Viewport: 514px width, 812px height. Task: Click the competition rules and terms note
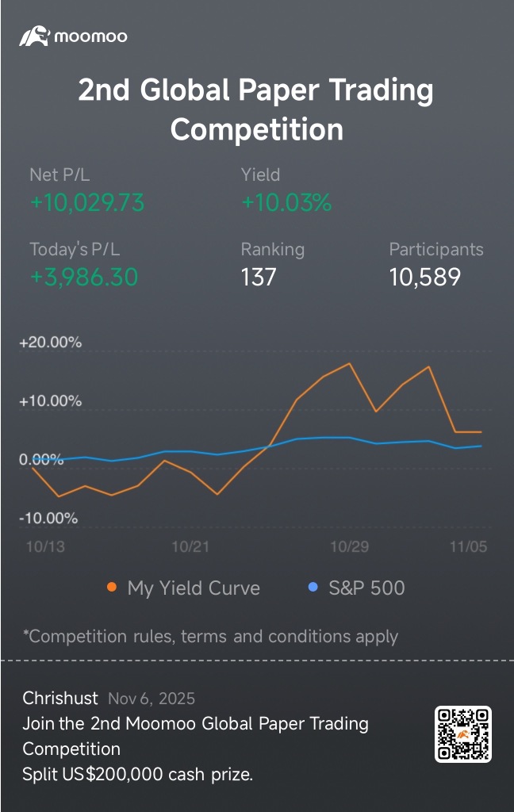[x=210, y=636]
